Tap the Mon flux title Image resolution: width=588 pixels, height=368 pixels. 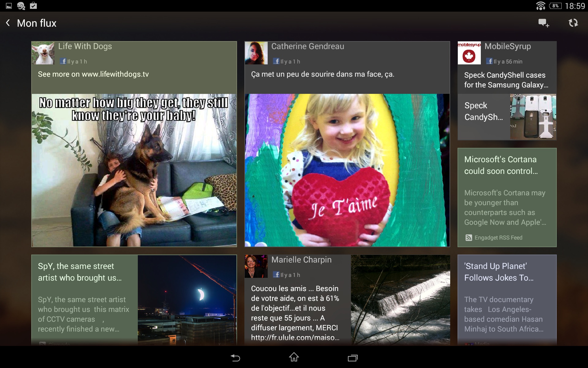(x=37, y=23)
